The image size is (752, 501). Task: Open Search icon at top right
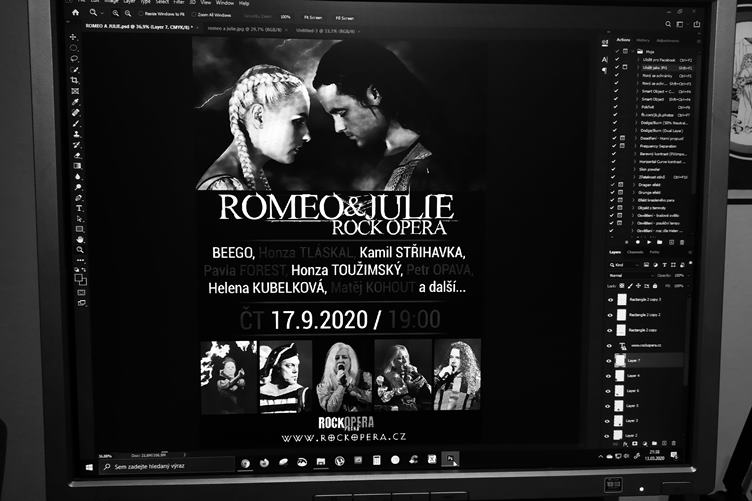tap(668, 24)
